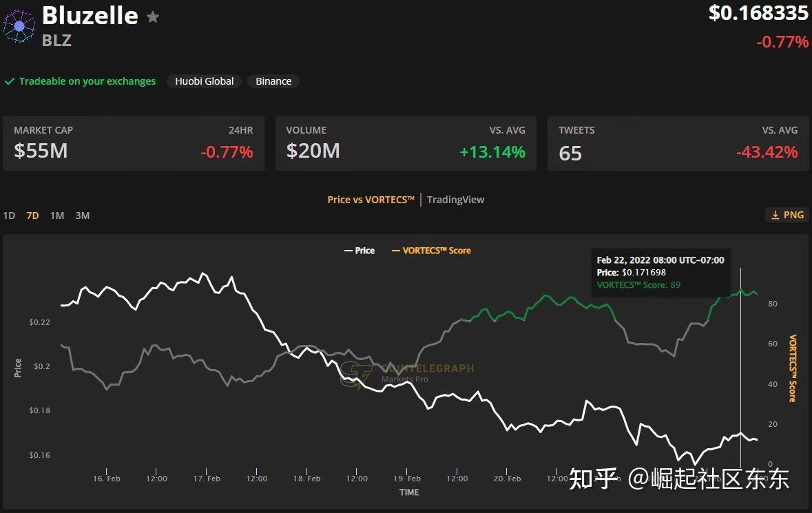Click the 20. Feb time axis label
The width and height of the screenshot is (812, 513).
[x=507, y=479]
